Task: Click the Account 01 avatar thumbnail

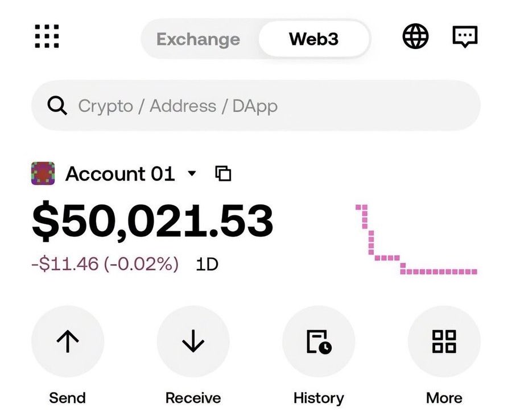Action: coord(43,173)
